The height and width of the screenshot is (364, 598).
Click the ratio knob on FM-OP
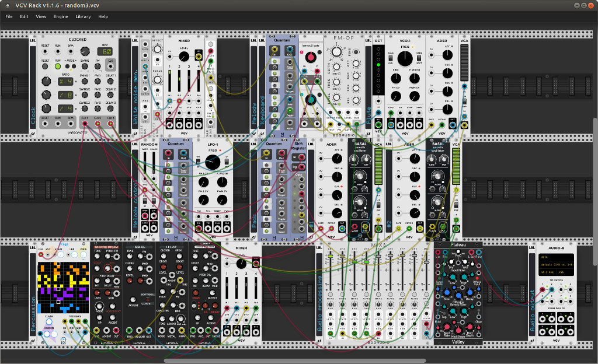pos(336,51)
